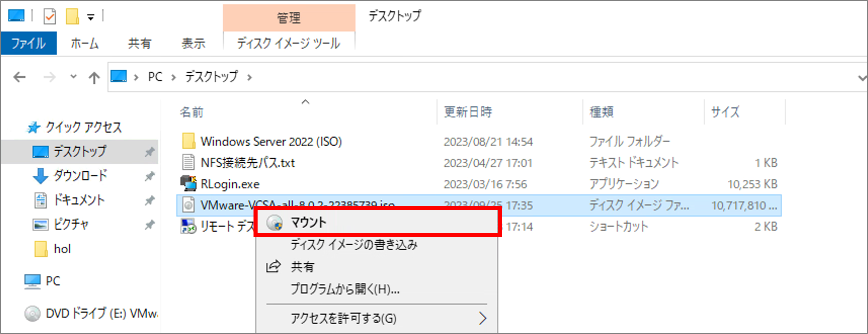868x334 pixels.
Task: Click テキスト ドキュメント type cell
Action: tap(634, 163)
